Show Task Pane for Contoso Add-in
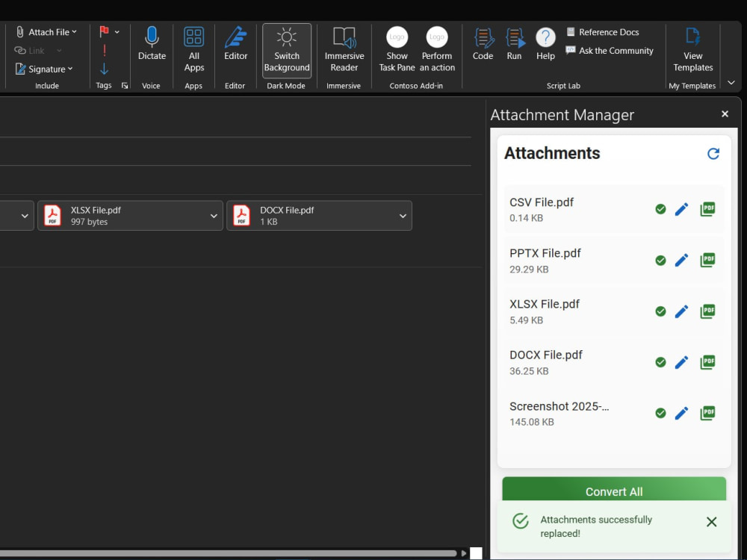747x560 pixels. [397, 49]
